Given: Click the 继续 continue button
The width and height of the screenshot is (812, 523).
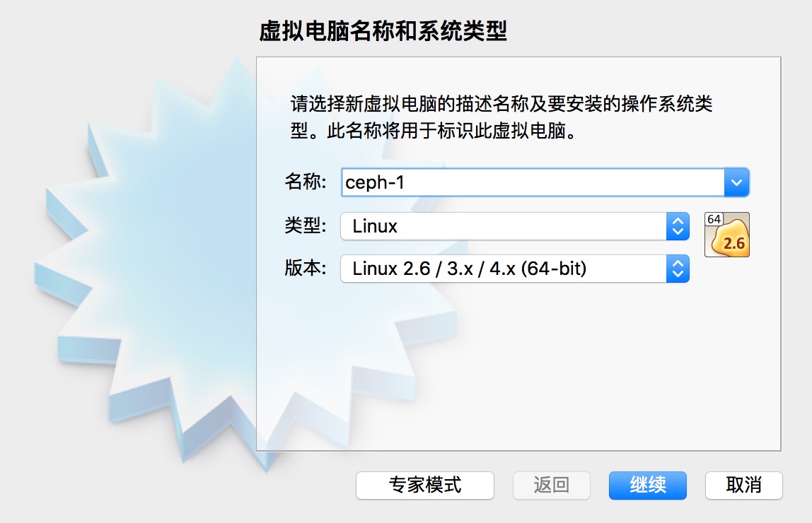Looking at the screenshot, I should (x=648, y=486).
